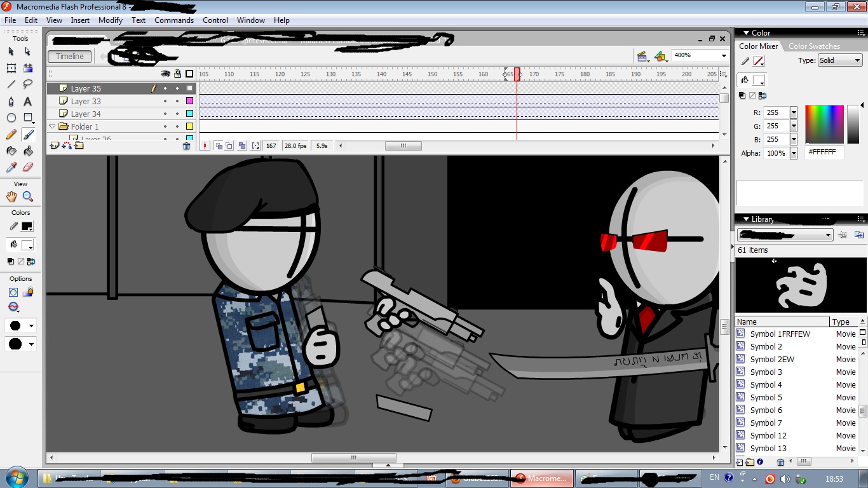Open the File menu
The image size is (868, 488).
[x=10, y=20]
